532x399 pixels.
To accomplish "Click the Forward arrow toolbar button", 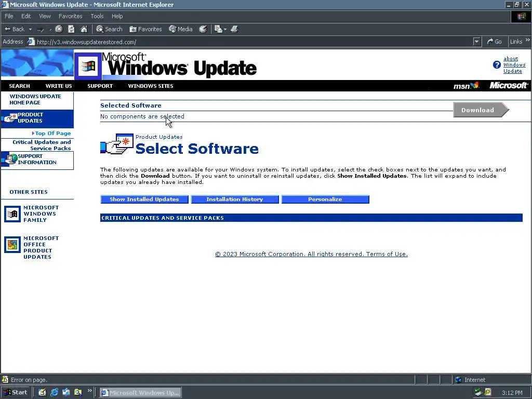I will 41,30.
